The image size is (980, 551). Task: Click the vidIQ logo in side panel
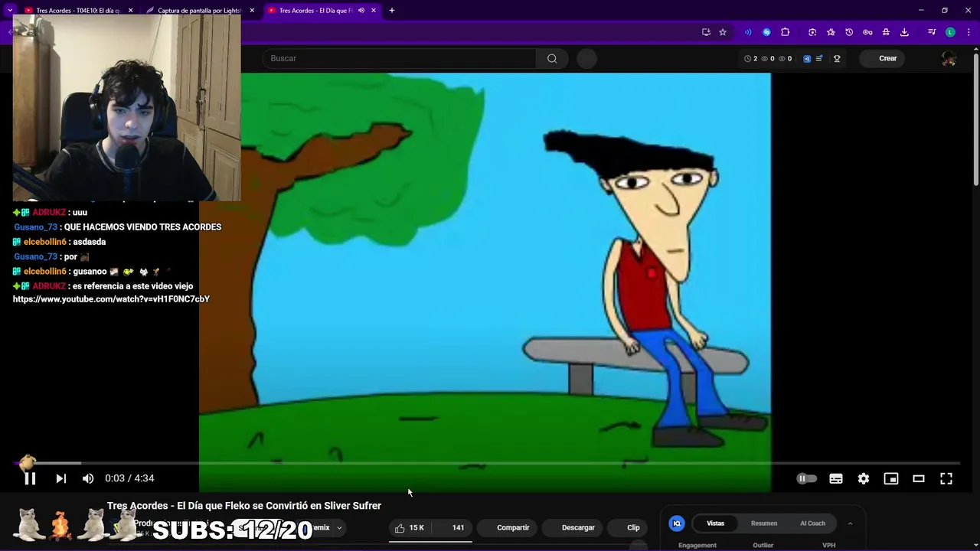point(677,523)
